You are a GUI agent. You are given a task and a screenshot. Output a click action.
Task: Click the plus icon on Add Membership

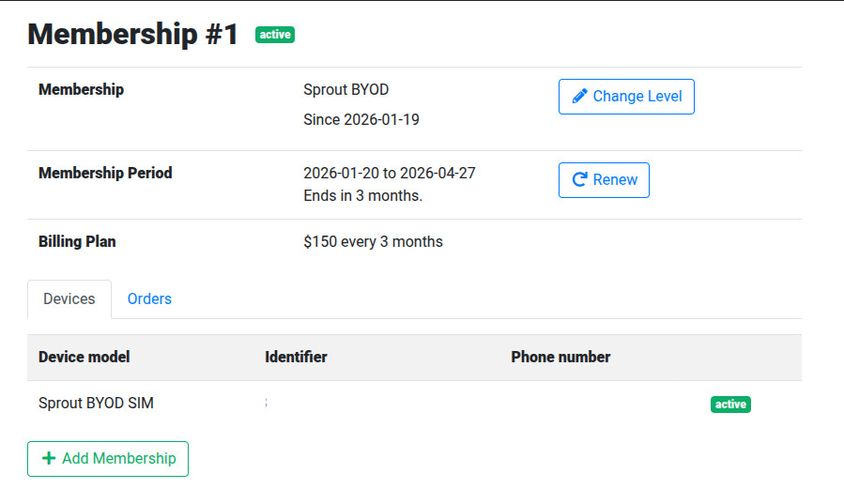[x=49, y=458]
